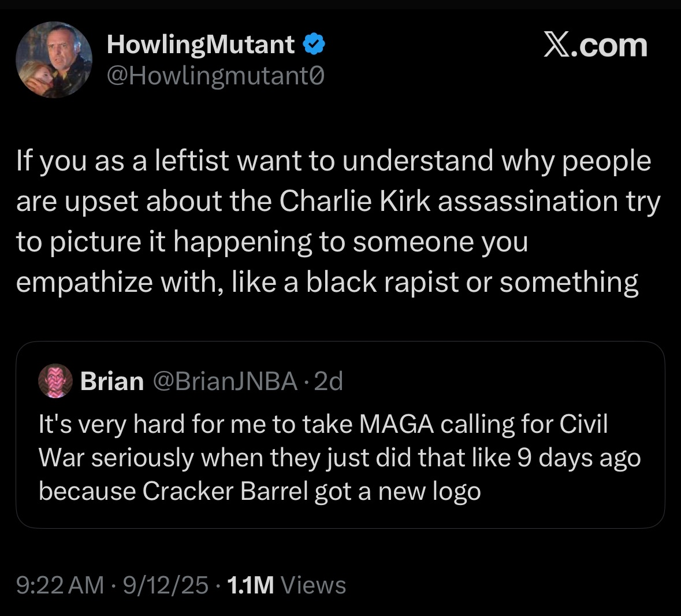This screenshot has width=681, height=616.
Task: Click the HowlingMutant display name
Action: 200,44
